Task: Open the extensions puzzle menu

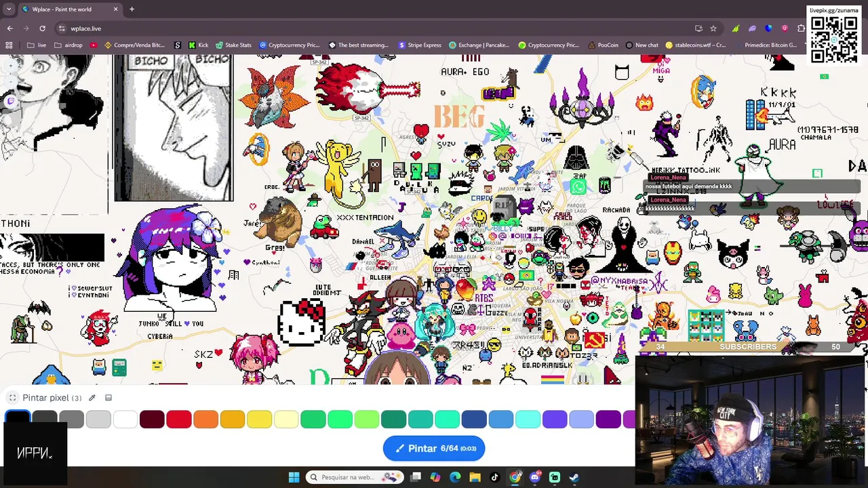Action: pyautogui.click(x=801, y=28)
